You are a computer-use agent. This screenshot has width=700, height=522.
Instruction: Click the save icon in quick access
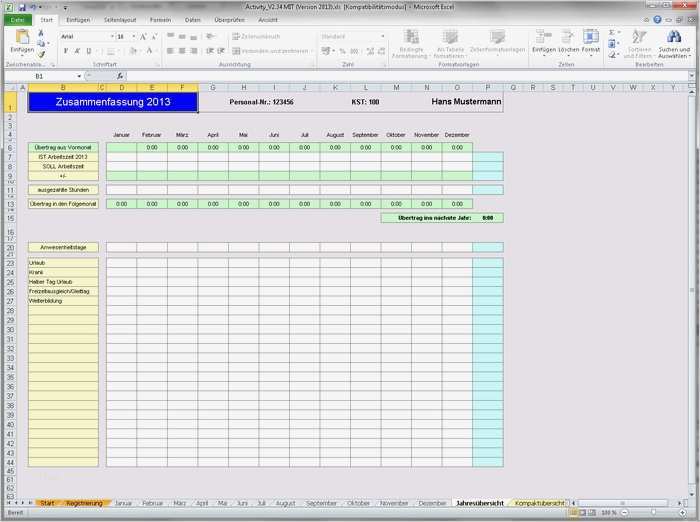click(22, 7)
